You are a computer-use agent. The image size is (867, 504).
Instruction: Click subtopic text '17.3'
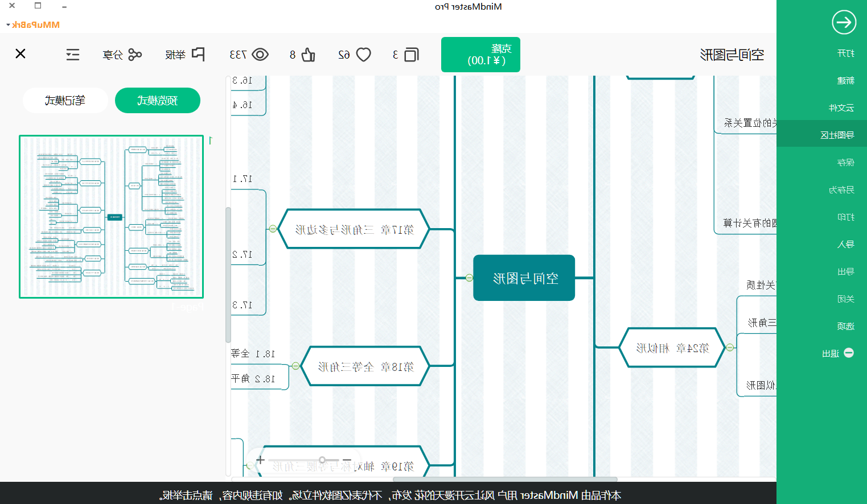click(242, 305)
